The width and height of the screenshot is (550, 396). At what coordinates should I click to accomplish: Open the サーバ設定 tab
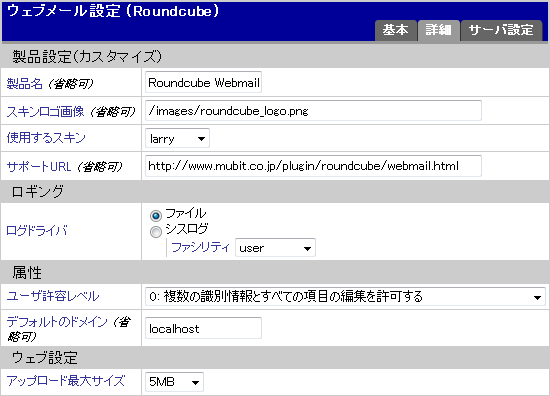501,31
